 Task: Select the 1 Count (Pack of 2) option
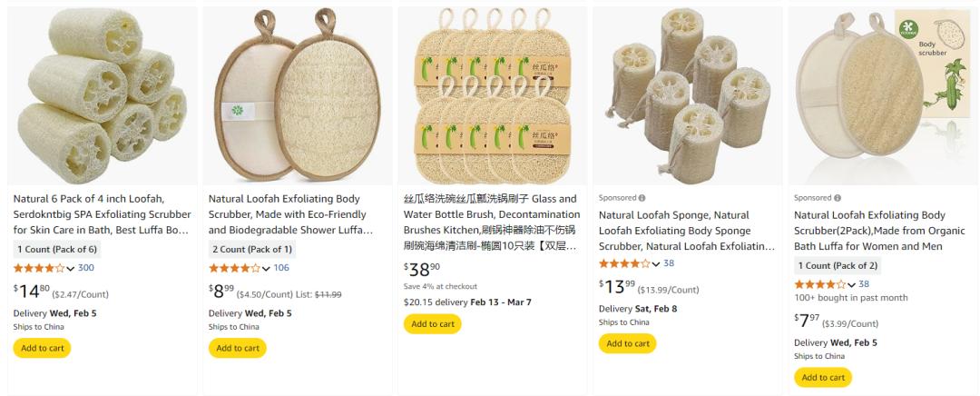[x=838, y=265]
